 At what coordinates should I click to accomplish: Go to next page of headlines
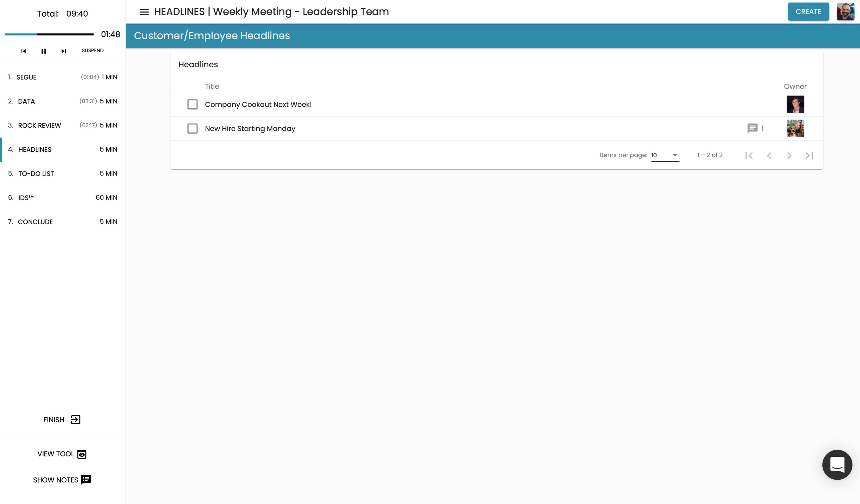pos(789,156)
